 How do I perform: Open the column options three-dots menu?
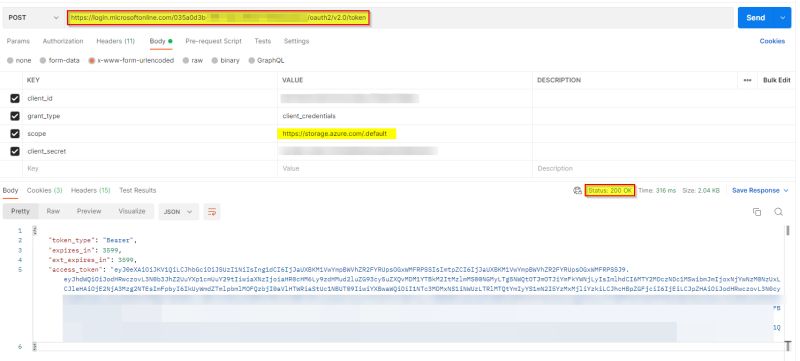point(747,81)
